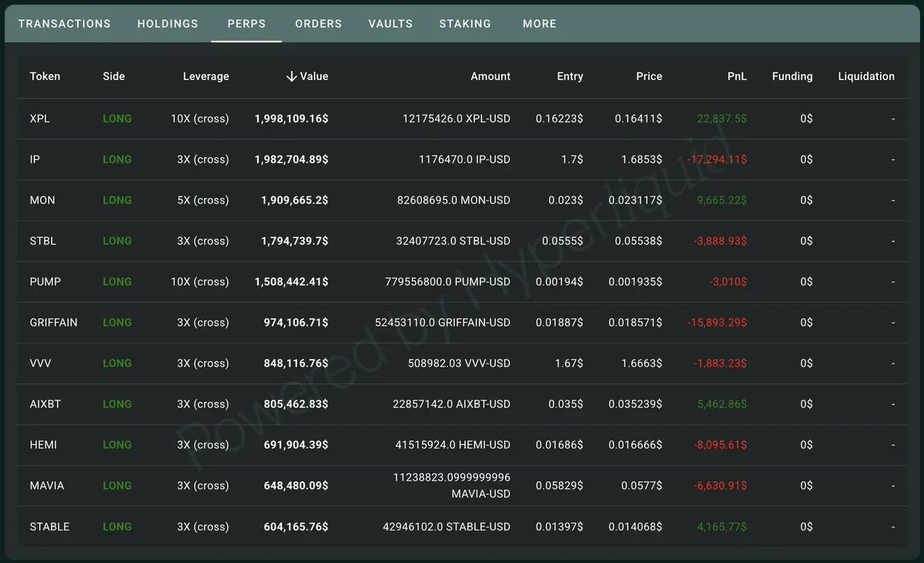This screenshot has height=563, width=924.
Task: Sort by the Leverage column header
Action: point(206,76)
